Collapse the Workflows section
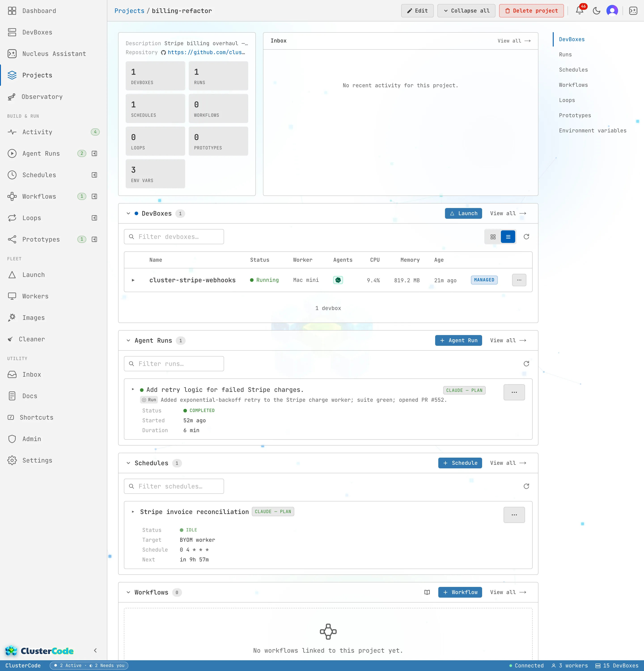The width and height of the screenshot is (644, 671). [128, 592]
